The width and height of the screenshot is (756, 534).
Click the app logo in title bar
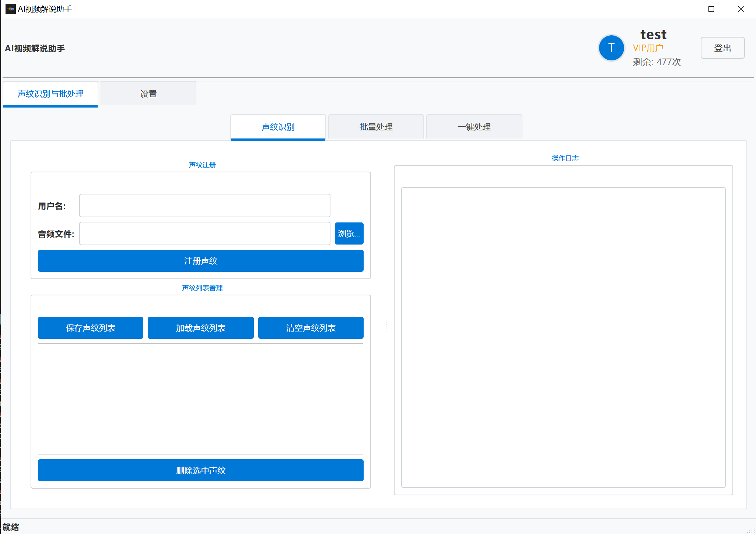10,9
